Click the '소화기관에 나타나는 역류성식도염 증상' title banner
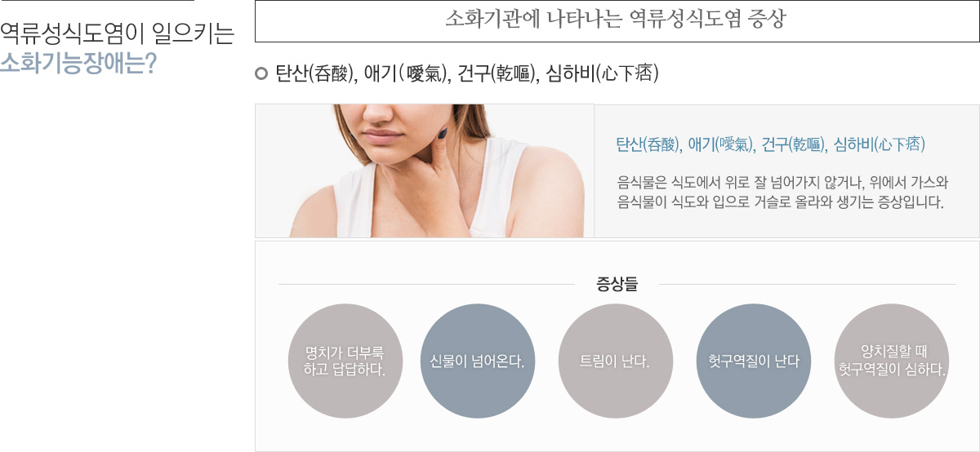Viewport: 980px width, 452px height. 617,20
